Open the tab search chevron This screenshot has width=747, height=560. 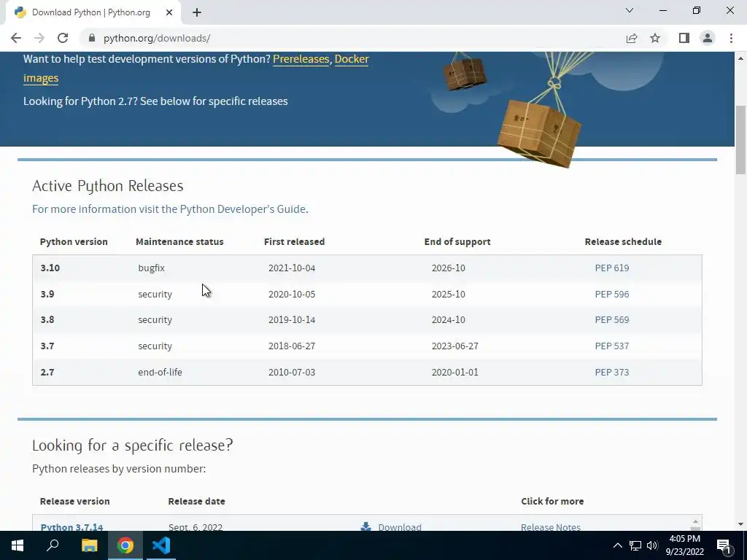(630, 10)
